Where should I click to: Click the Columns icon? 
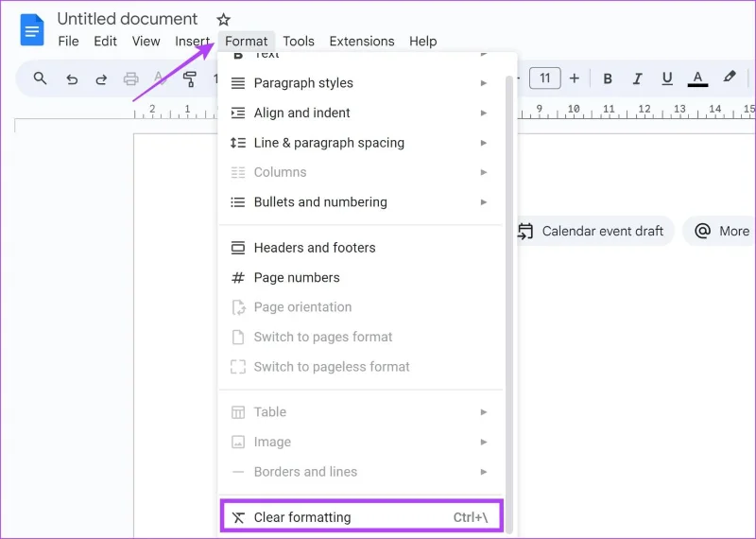pos(238,172)
